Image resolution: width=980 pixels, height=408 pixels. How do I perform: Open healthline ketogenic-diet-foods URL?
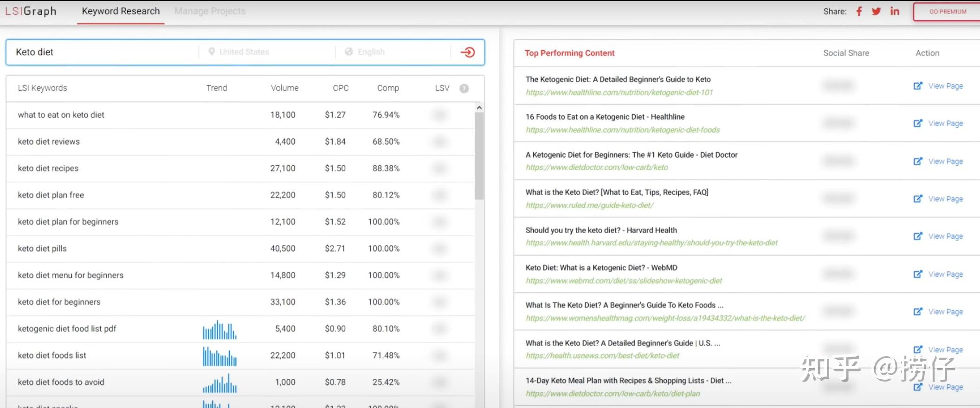tap(623, 130)
